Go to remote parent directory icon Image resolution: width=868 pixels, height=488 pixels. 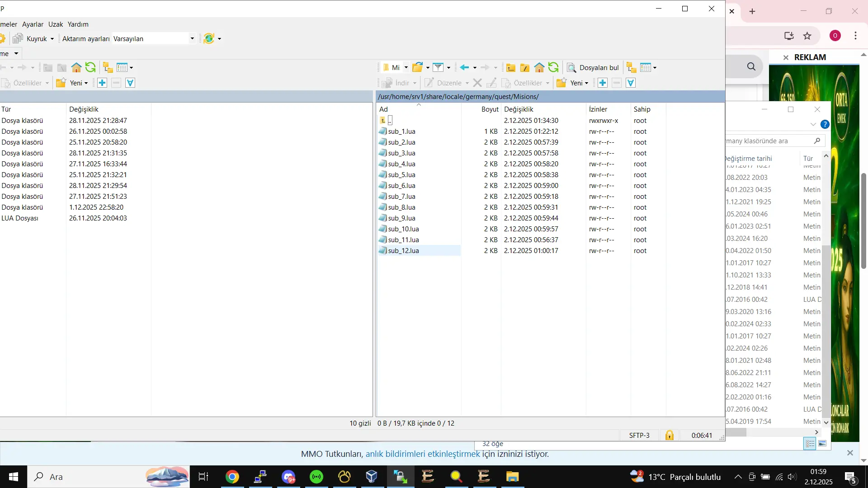(x=511, y=68)
